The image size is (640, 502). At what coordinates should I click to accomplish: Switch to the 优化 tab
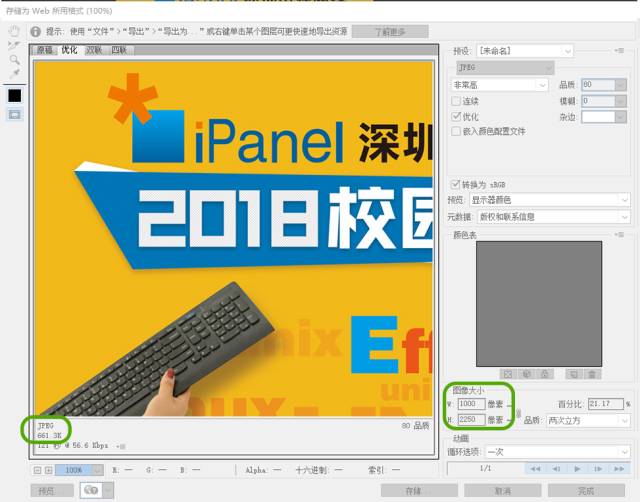[69, 50]
